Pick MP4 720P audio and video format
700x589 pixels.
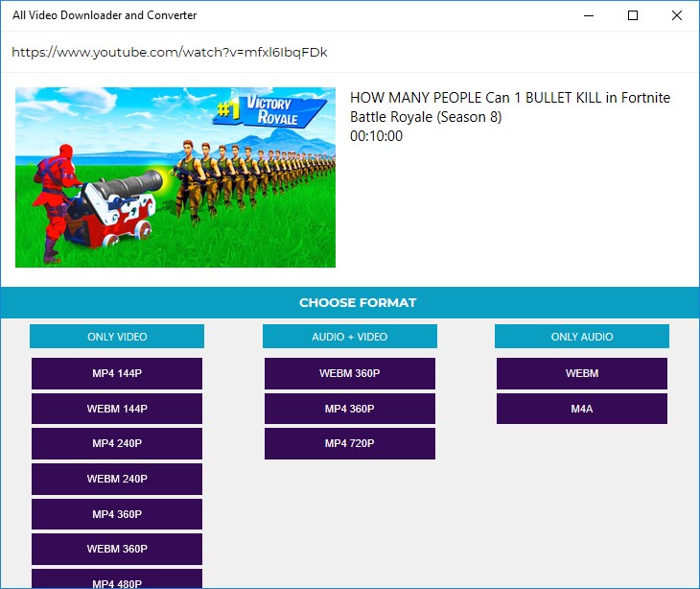point(350,443)
